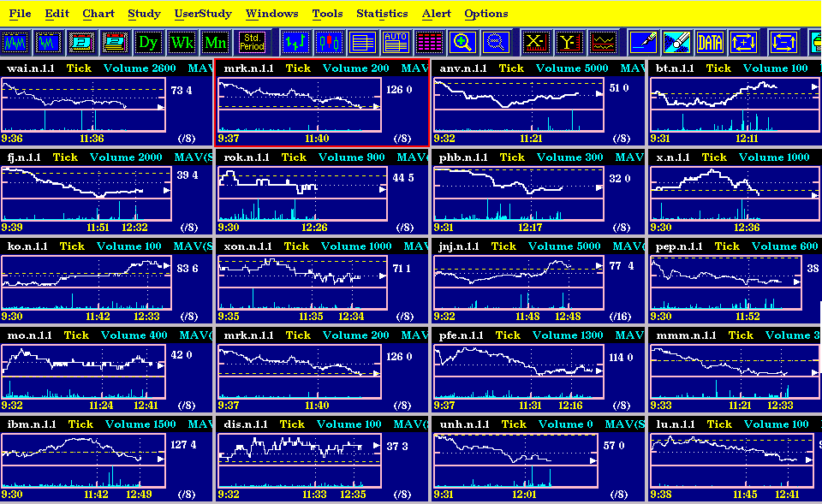Click the "(/16)" label in jnj panel
The height and width of the screenshot is (504, 822).
click(621, 317)
